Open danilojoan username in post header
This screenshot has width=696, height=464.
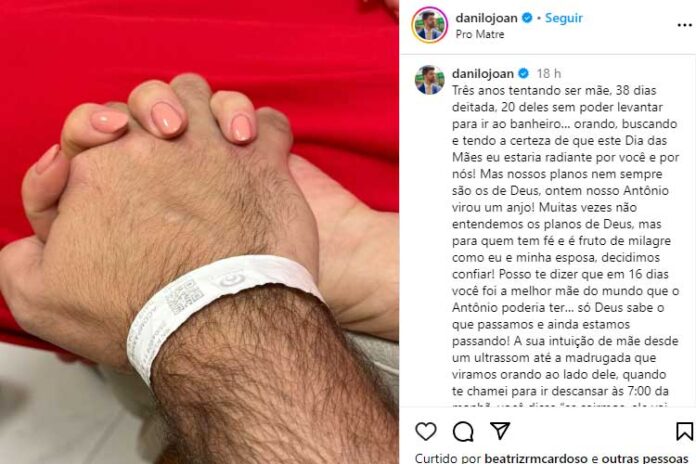(x=486, y=18)
